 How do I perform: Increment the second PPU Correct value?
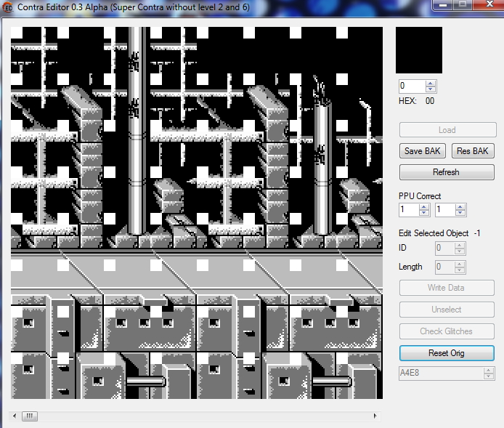click(460, 207)
